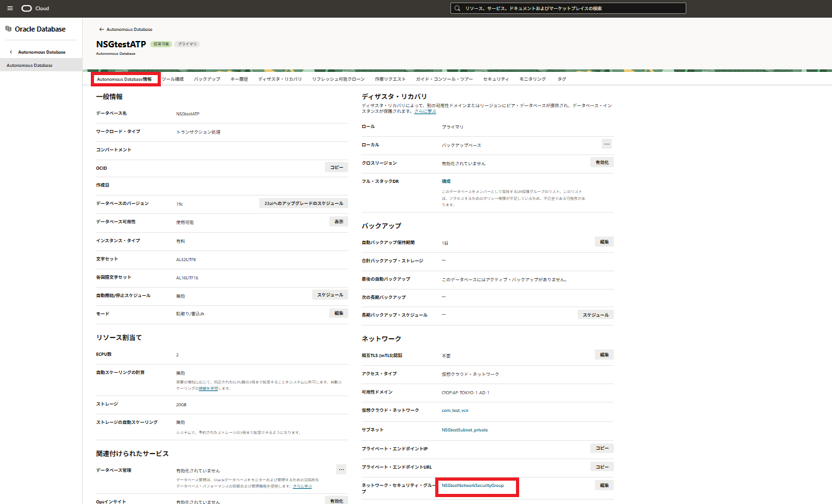
Task: Switch to the バックアップ tab
Action: tap(207, 79)
